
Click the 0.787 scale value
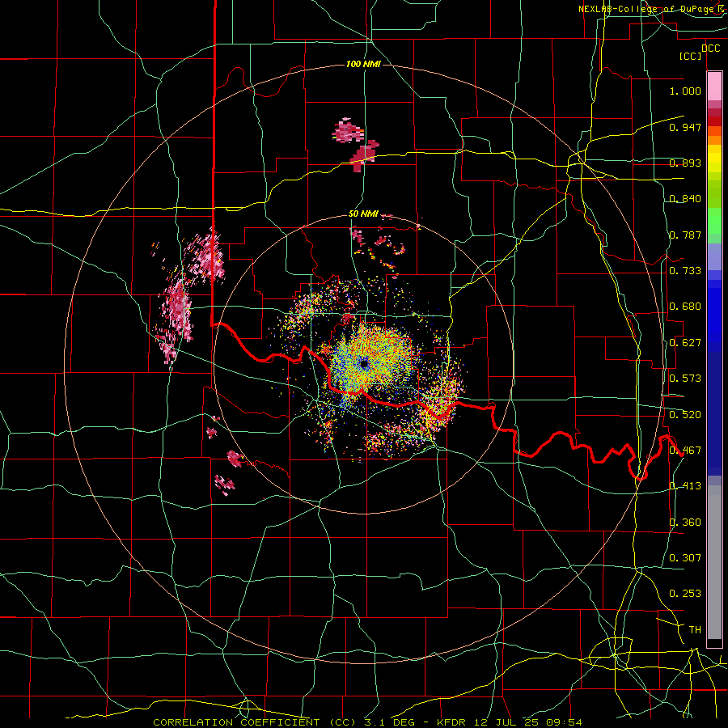pos(685,235)
